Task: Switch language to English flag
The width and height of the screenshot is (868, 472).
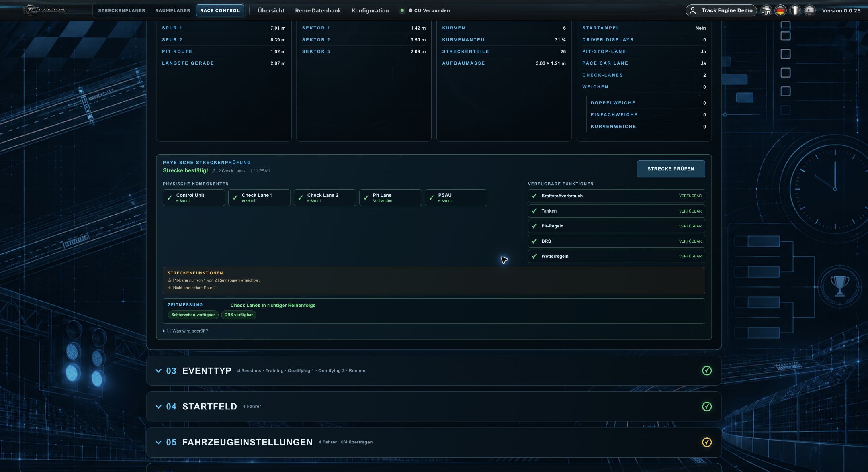Action: click(x=766, y=10)
